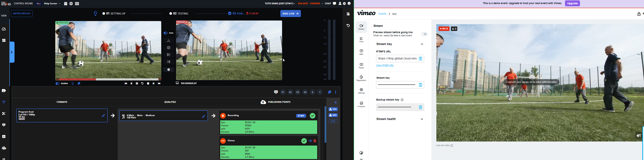644x160 pixels.
Task: Unmute the Vimeo player audio
Action: [638, 136]
